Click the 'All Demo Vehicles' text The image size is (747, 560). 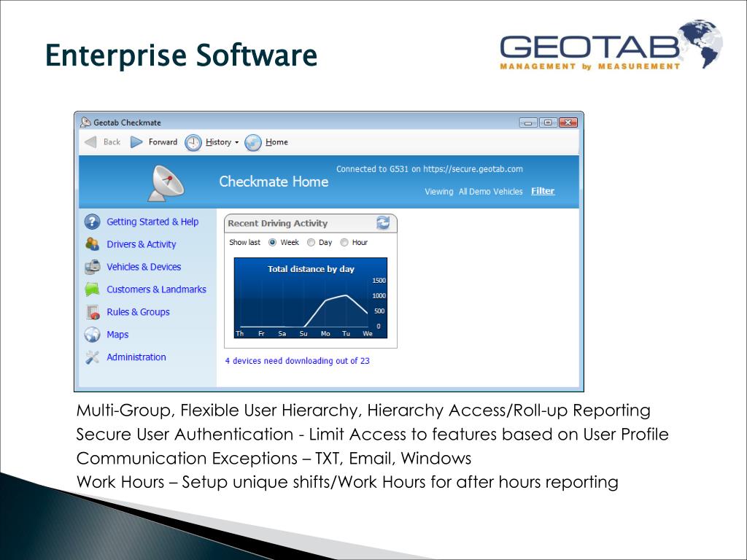tap(491, 192)
